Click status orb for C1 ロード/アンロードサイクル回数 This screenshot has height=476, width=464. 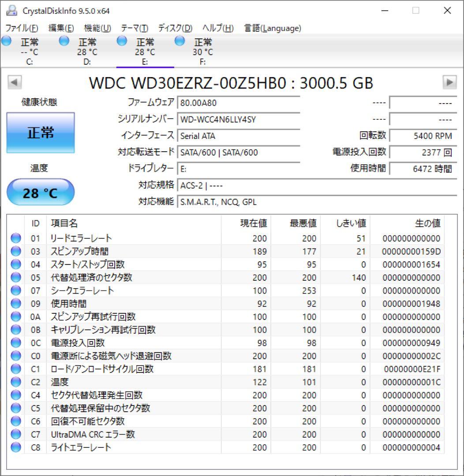coord(16,369)
